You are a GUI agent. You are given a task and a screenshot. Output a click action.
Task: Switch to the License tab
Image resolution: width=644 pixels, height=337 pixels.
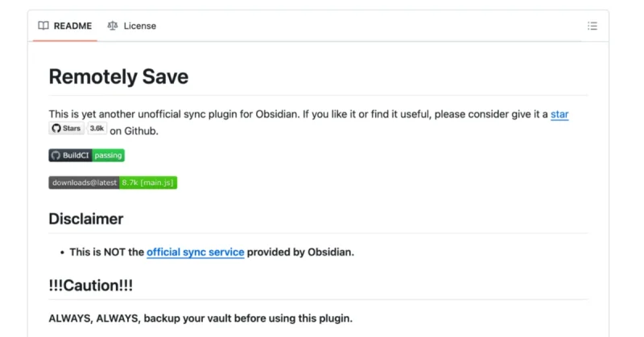(132, 26)
